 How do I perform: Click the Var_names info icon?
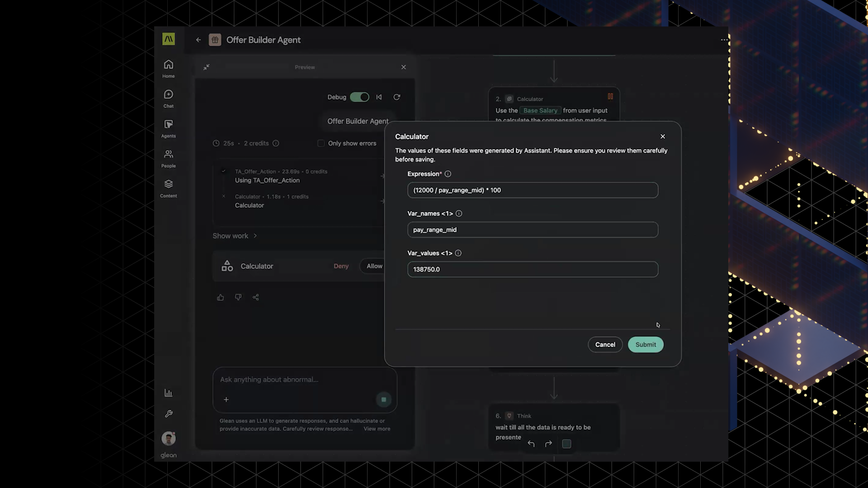tap(458, 213)
